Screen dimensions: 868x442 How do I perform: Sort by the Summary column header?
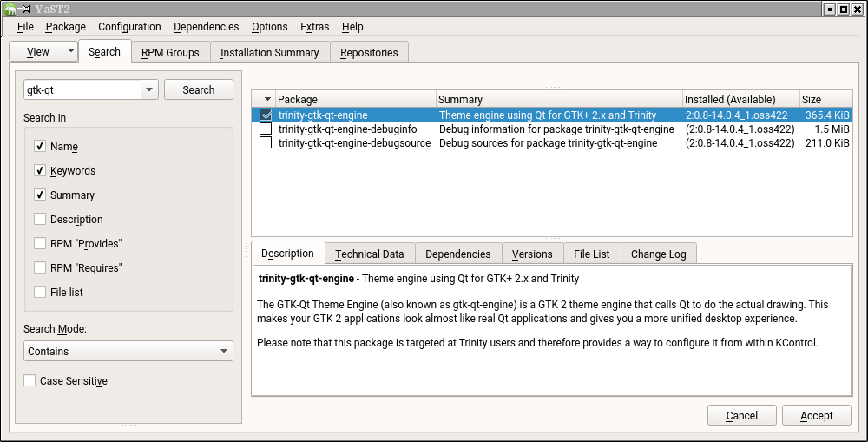(x=559, y=99)
